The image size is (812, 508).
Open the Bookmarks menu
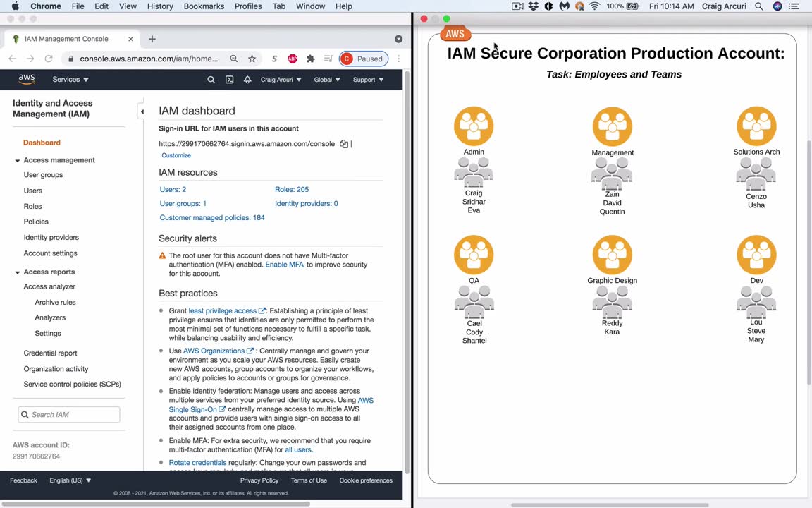coord(204,6)
